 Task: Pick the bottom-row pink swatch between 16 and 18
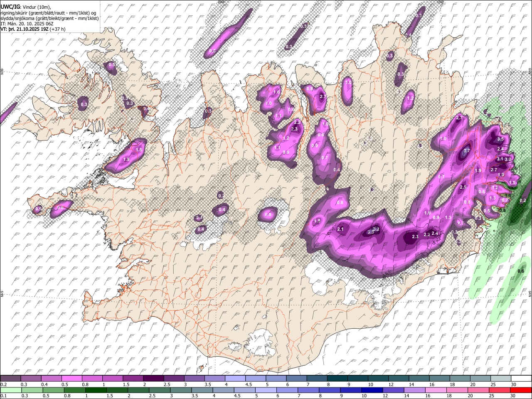pyautogui.click(x=436, y=390)
